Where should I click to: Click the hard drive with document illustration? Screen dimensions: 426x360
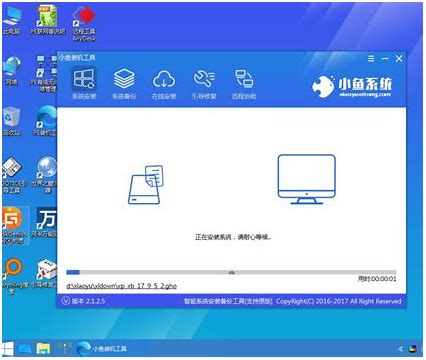(146, 185)
